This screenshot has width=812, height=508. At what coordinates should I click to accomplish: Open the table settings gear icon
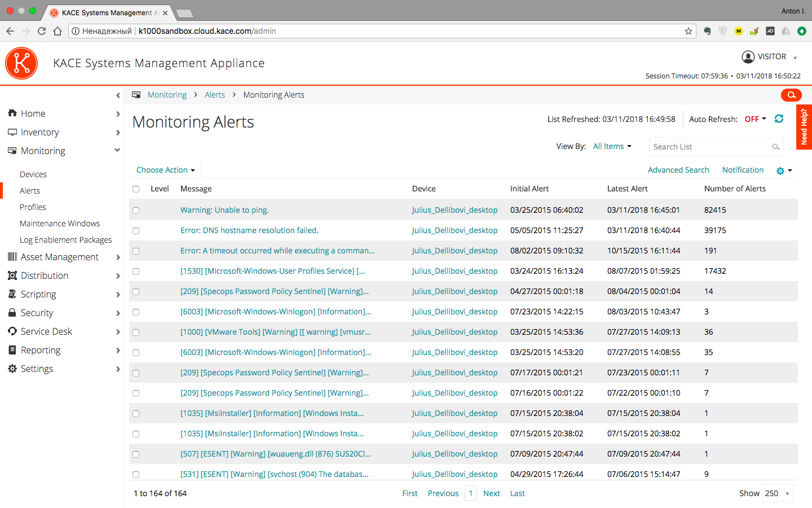pyautogui.click(x=780, y=170)
